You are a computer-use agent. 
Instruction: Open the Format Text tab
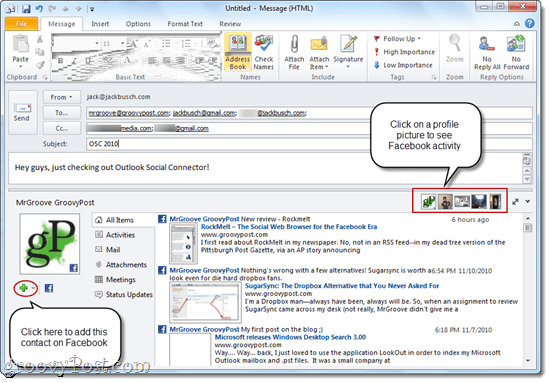tap(185, 24)
